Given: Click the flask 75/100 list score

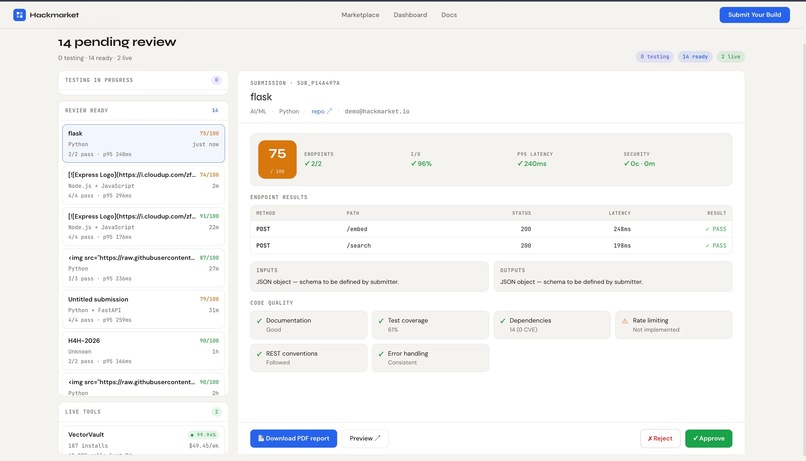Looking at the screenshot, I should click(x=209, y=133).
